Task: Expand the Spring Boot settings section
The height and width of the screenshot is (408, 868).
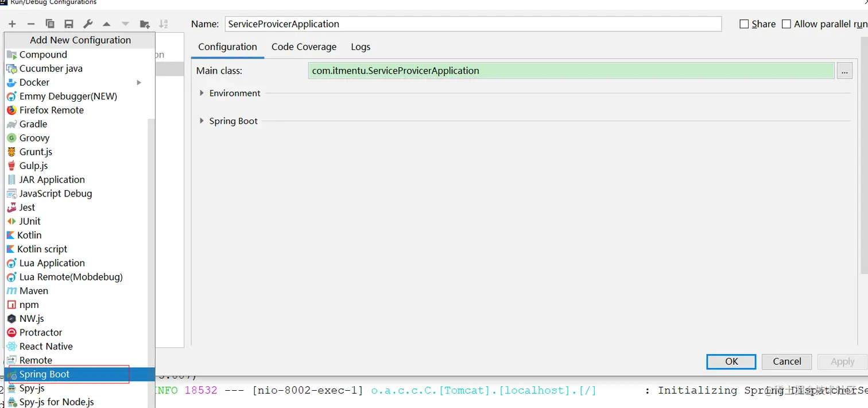Action: [201, 121]
